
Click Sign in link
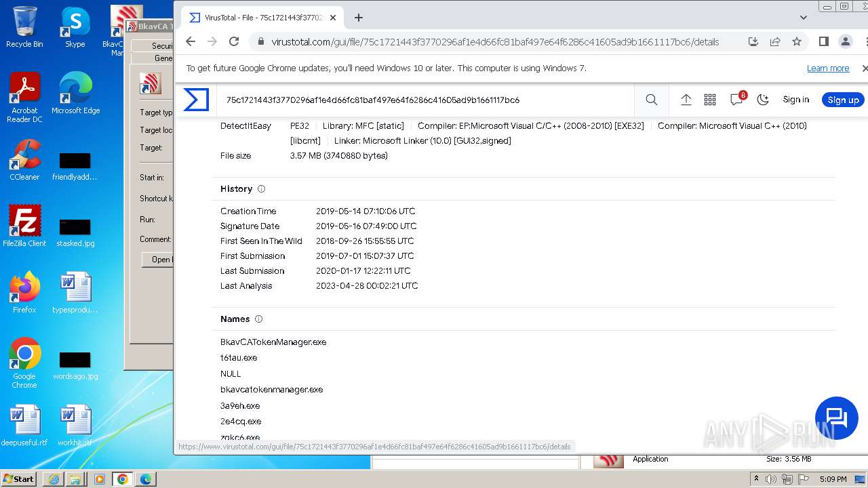795,100
